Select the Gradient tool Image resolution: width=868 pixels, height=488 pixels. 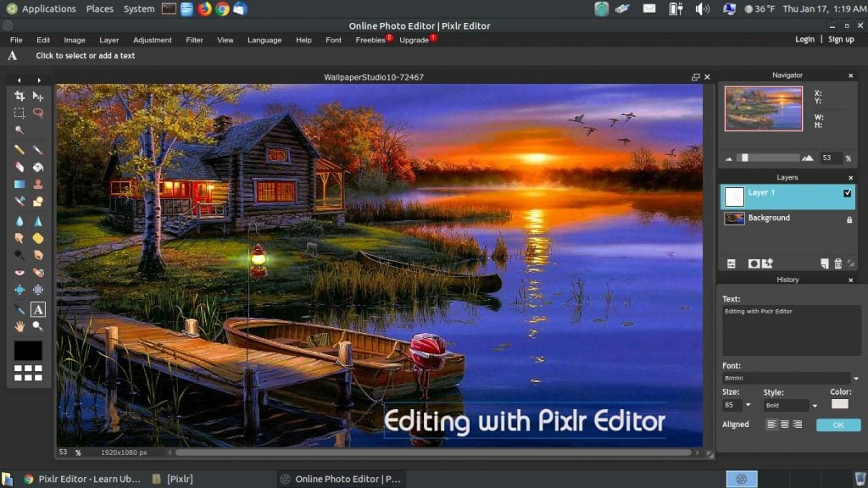coord(19,184)
